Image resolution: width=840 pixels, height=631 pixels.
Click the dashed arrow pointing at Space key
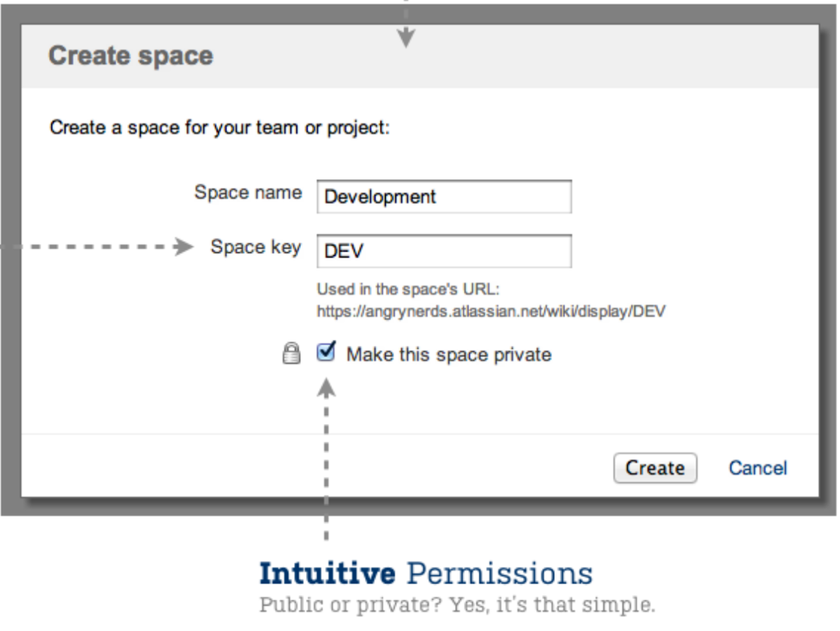click(x=98, y=247)
